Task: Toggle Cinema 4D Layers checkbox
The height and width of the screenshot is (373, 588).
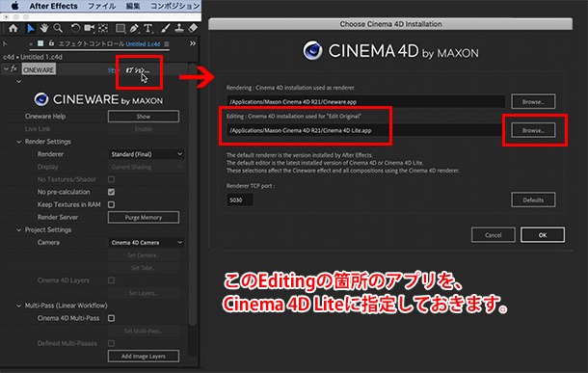Action: 112,280
